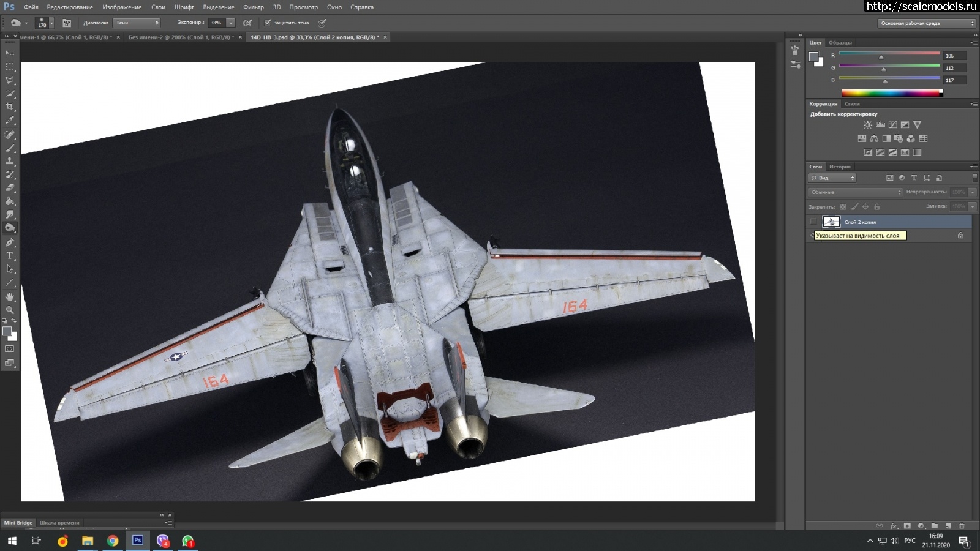This screenshot has height=551, width=980.
Task: Select the Paint Bucket tool
Action: click(10, 201)
